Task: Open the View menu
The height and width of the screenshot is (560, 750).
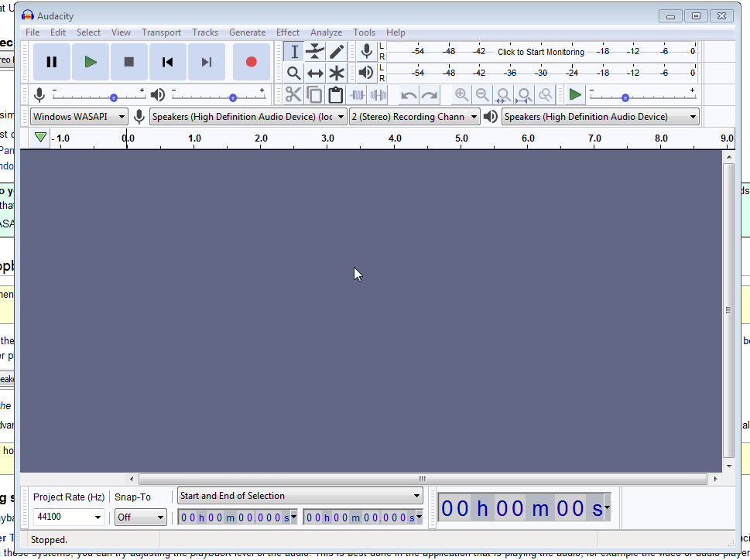Action: [x=121, y=32]
